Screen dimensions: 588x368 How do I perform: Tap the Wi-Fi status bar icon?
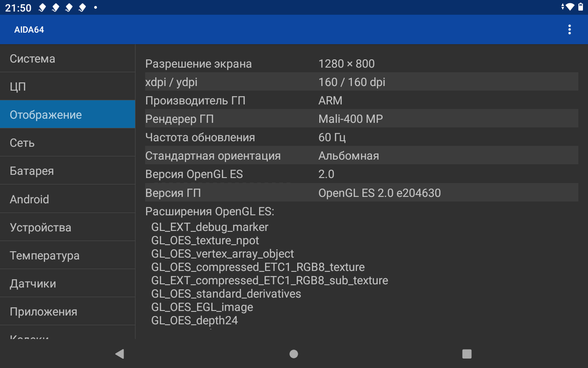pos(570,7)
